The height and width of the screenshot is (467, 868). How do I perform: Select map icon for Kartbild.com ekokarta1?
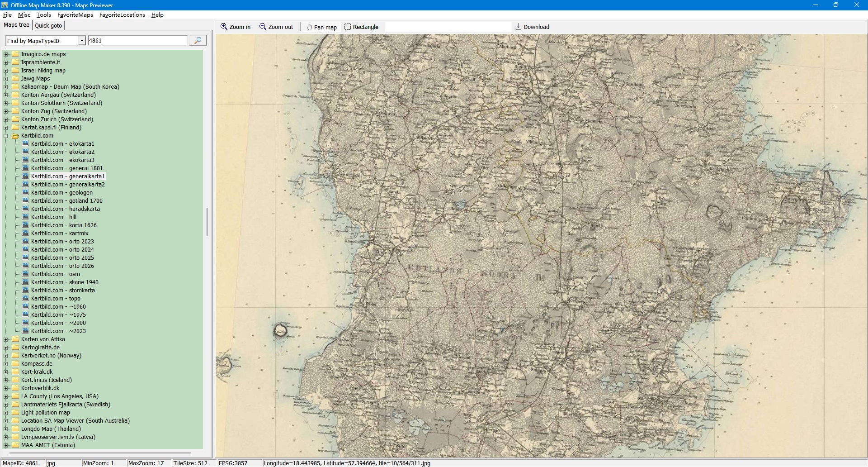coord(25,143)
